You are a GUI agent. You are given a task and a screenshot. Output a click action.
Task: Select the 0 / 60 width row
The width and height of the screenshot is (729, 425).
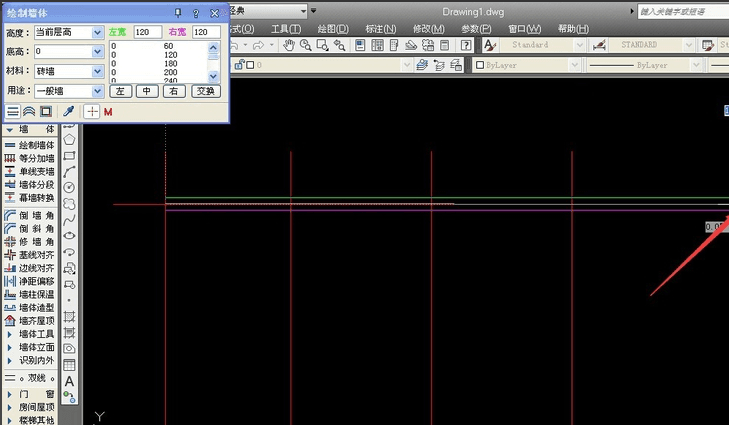(158, 46)
